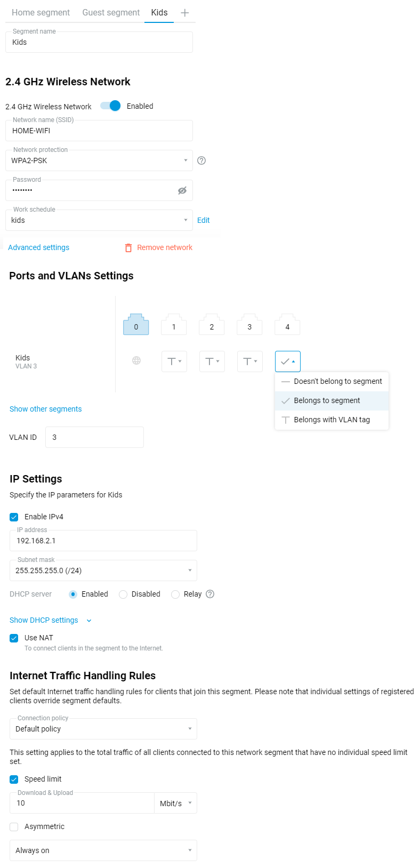Reveal password using the eye icon
Image resolution: width=420 pixels, height=868 pixels.
(x=182, y=190)
